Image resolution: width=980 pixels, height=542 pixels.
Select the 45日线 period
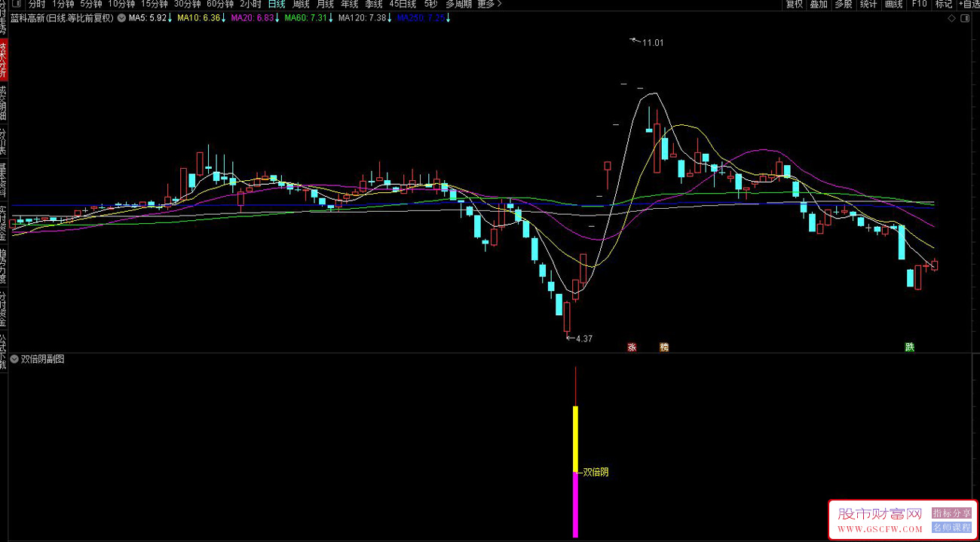[x=403, y=4]
